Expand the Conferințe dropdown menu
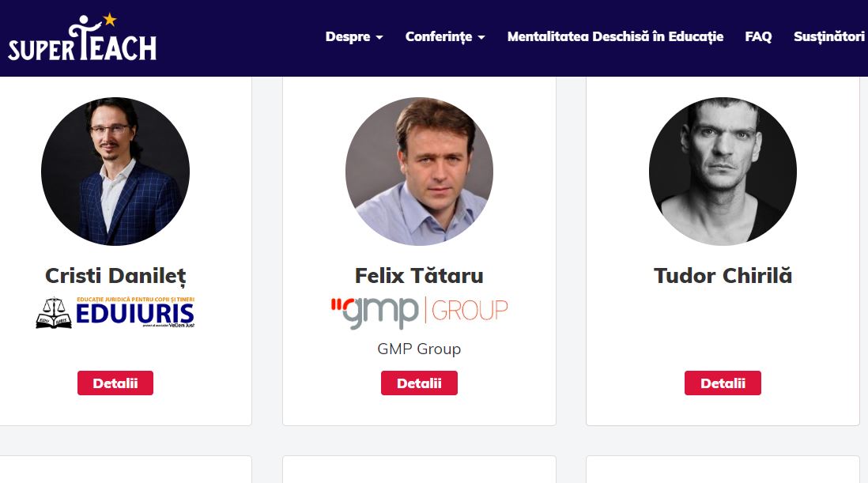The width and height of the screenshot is (868, 483). [x=445, y=36]
